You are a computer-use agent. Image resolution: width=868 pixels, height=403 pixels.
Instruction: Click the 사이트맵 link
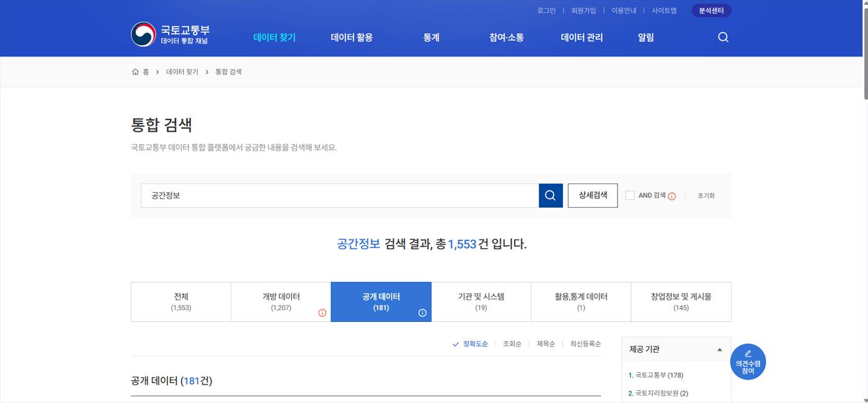pos(664,11)
